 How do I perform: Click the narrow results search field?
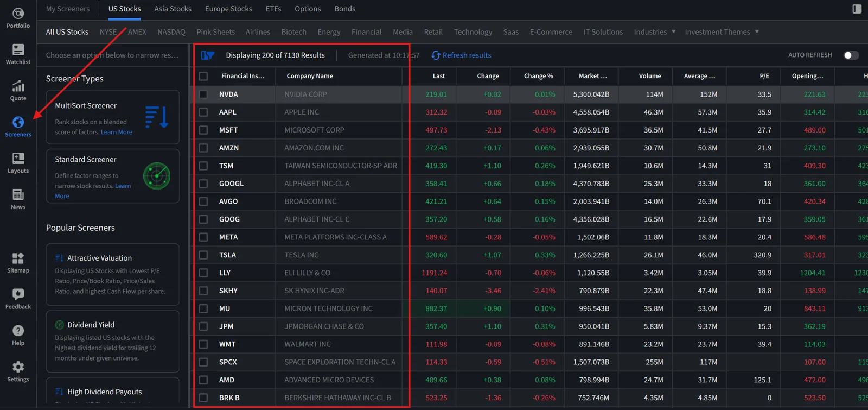pos(112,55)
